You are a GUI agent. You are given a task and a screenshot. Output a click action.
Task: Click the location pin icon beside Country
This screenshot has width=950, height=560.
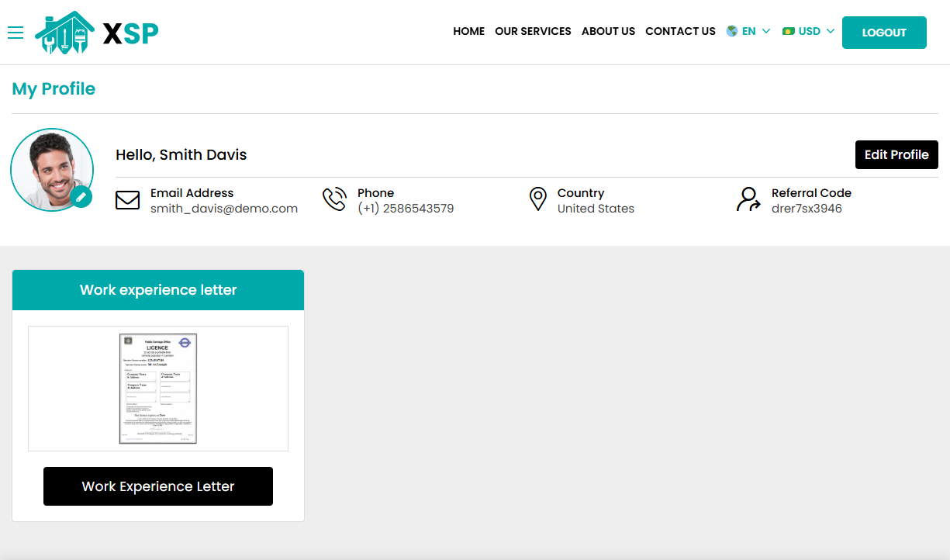[538, 199]
